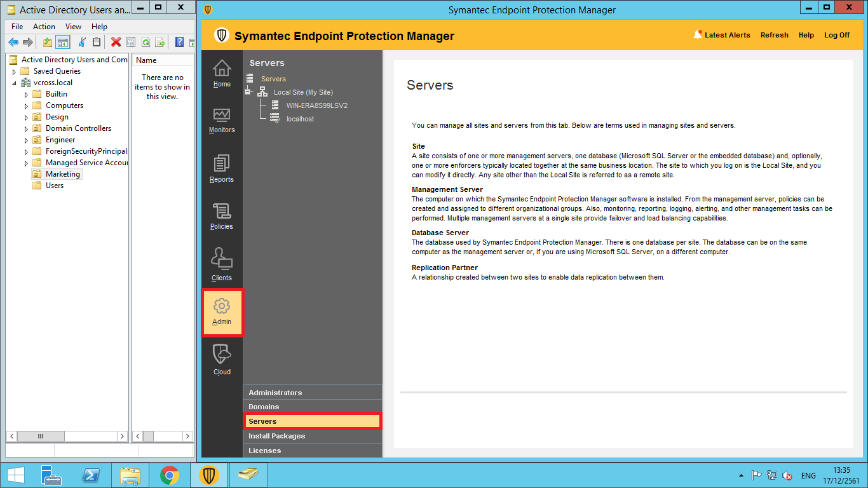Launch Chrome from the taskbar
868x488 pixels.
coord(169,475)
